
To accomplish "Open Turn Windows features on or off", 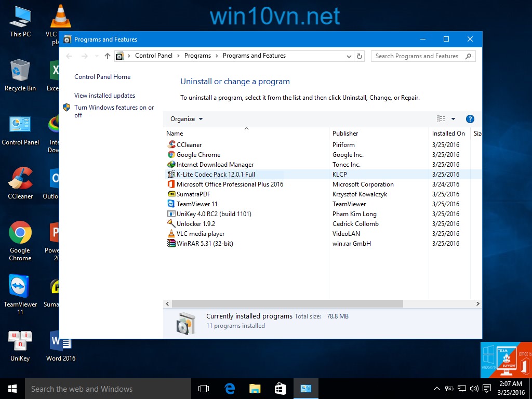I will (115, 111).
